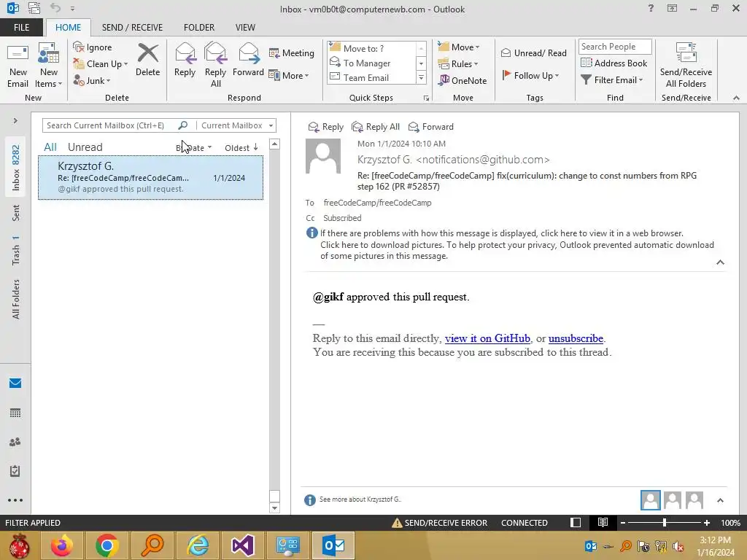Image resolution: width=747 pixels, height=560 pixels.
Task: Send message to OneNote
Action: 462,80
